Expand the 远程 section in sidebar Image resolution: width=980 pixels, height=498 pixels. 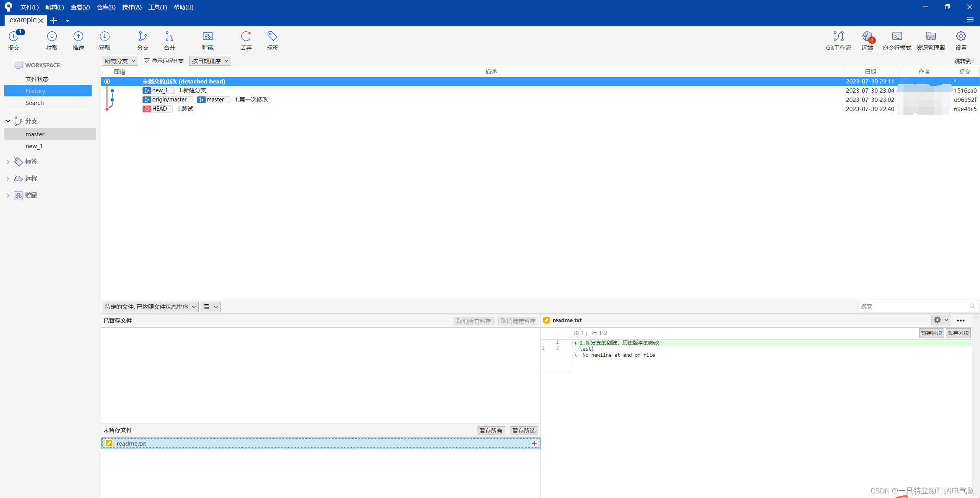click(8, 178)
